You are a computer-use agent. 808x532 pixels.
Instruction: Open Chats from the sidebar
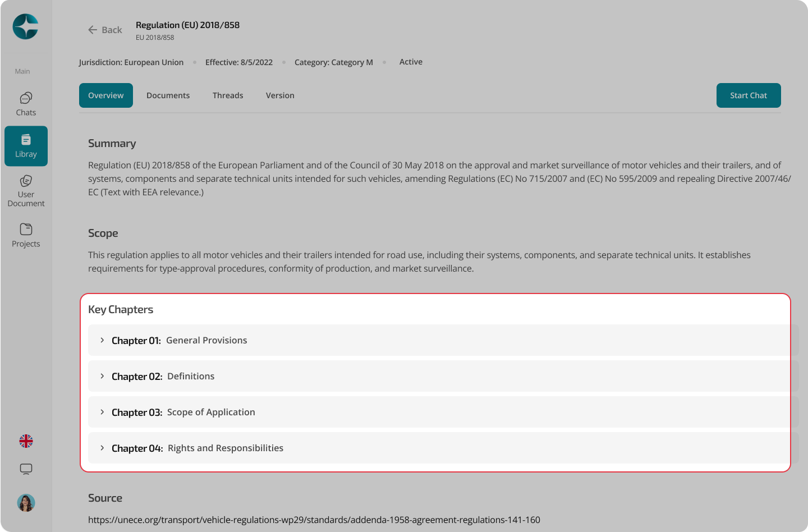tap(26, 104)
